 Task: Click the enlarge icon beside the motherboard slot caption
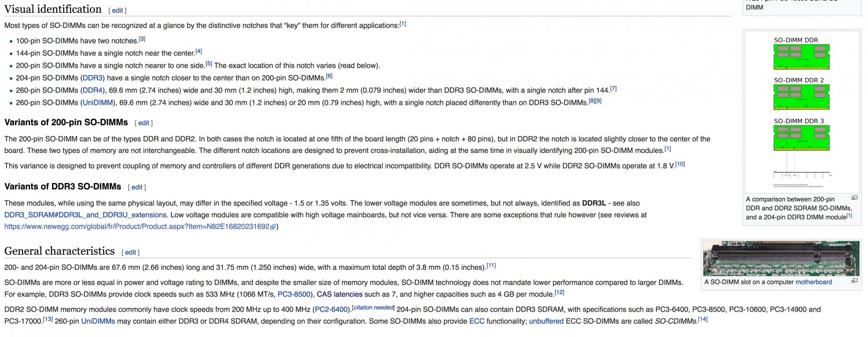tap(854, 281)
